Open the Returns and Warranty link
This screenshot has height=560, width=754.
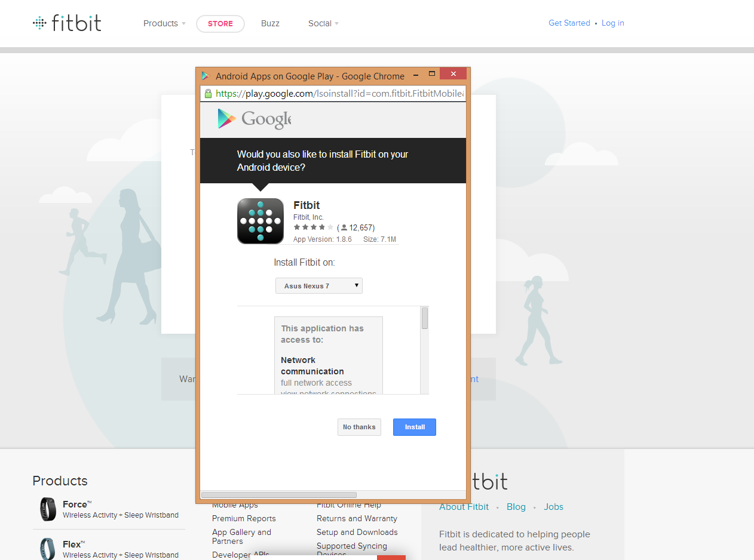(357, 518)
